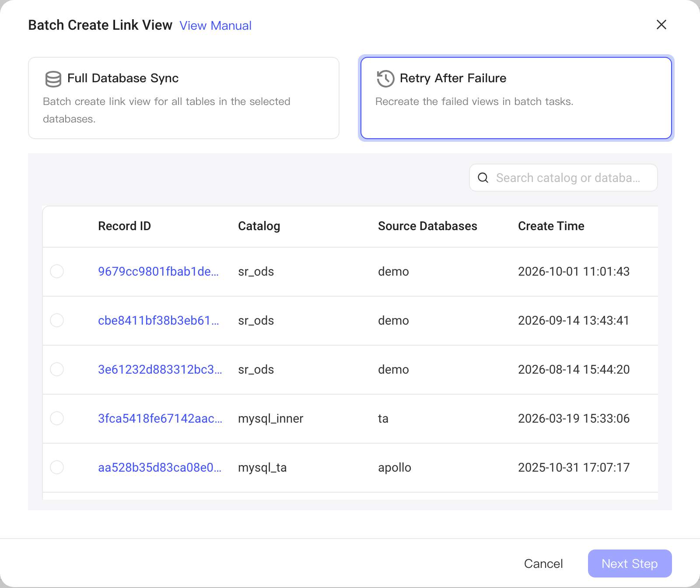Image resolution: width=700 pixels, height=588 pixels.
Task: Click create time 2026-10-01 11:01:43
Action: point(574,271)
